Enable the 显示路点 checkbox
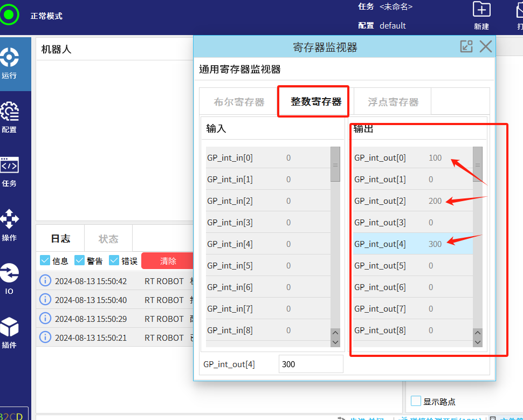523x420 pixels. 416,401
